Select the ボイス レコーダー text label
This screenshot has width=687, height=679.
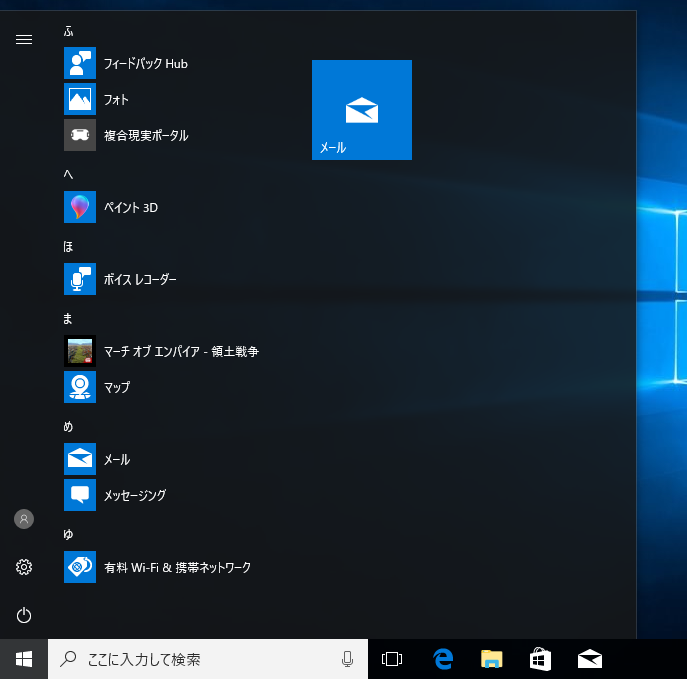[x=140, y=279]
